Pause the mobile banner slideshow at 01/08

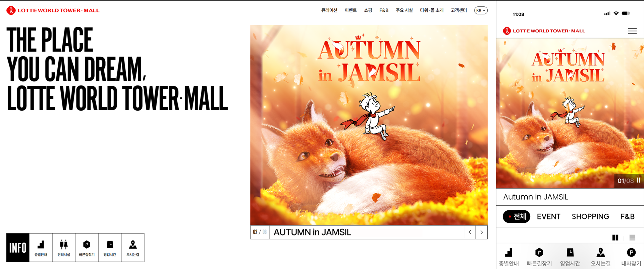638,180
